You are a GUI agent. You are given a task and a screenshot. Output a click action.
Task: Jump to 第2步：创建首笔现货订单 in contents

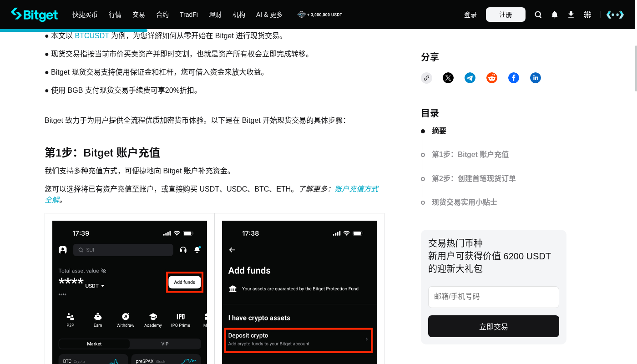pos(474,178)
